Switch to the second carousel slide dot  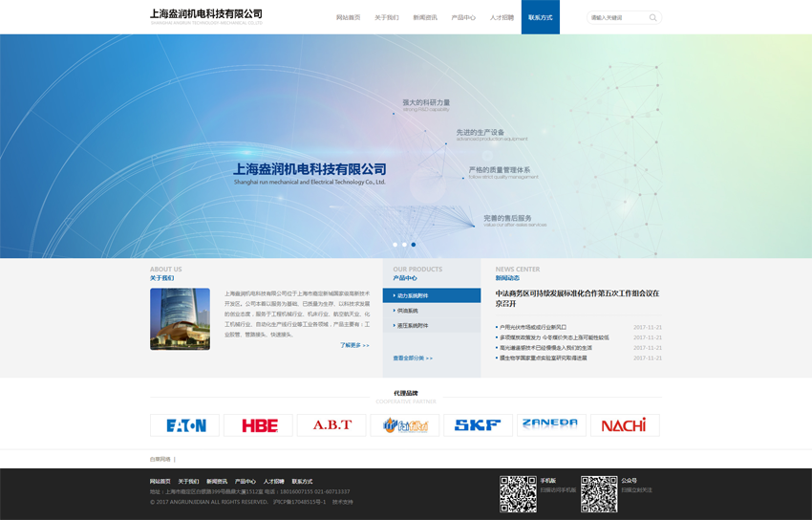[x=404, y=245]
